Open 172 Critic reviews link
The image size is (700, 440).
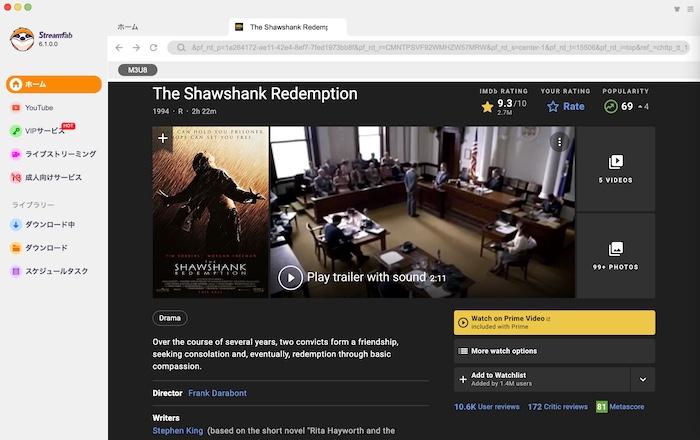(558, 407)
